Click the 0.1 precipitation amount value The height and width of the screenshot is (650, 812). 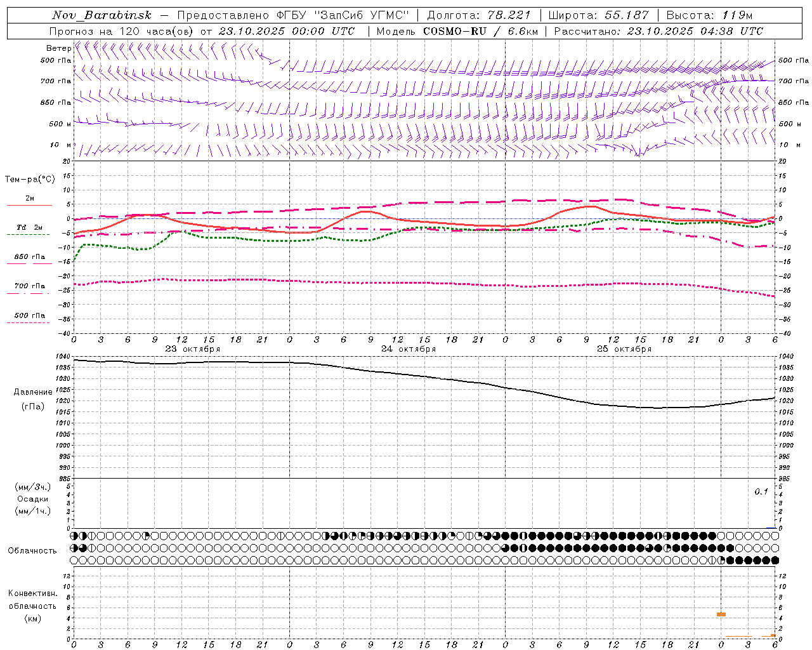pyautogui.click(x=761, y=492)
